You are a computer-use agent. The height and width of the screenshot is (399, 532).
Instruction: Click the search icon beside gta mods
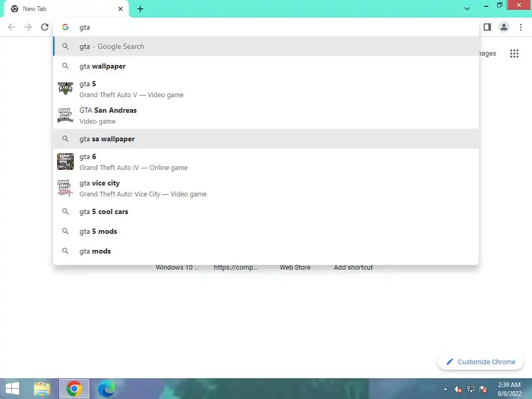tap(65, 251)
